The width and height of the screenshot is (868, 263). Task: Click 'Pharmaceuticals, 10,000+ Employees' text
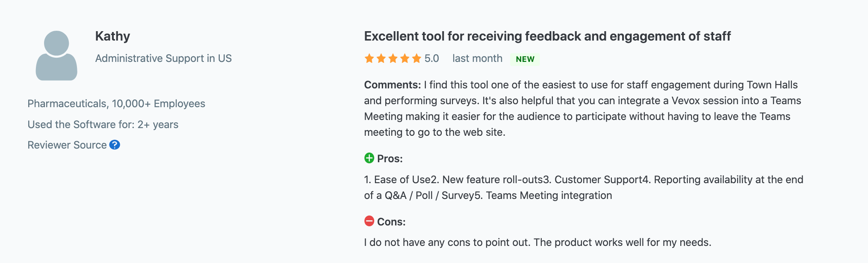(x=116, y=104)
